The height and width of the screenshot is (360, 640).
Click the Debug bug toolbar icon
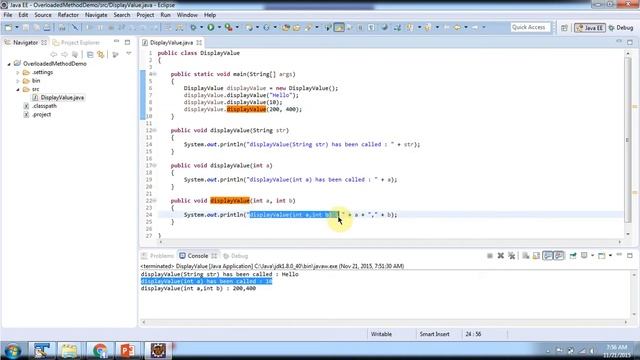pos(193,27)
